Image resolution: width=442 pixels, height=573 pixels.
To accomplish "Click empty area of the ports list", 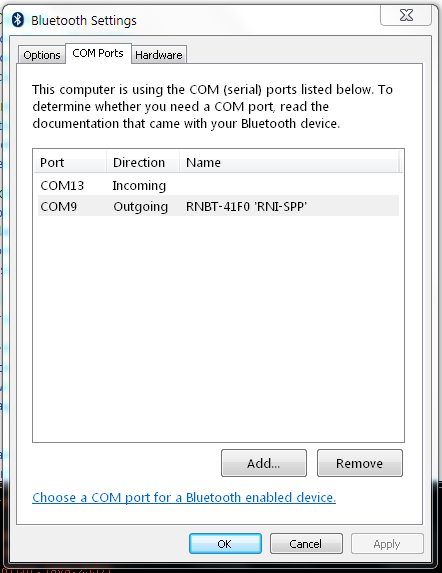I will [x=218, y=329].
